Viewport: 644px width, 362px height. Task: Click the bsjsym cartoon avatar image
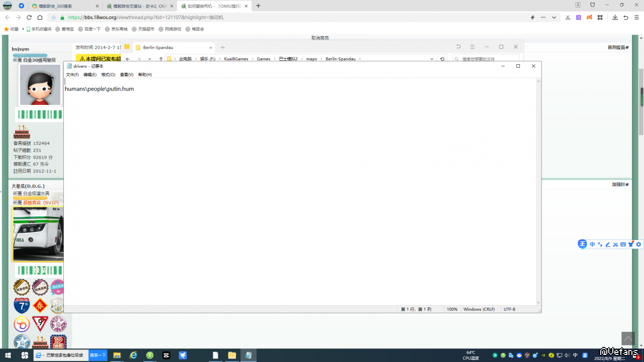40,85
